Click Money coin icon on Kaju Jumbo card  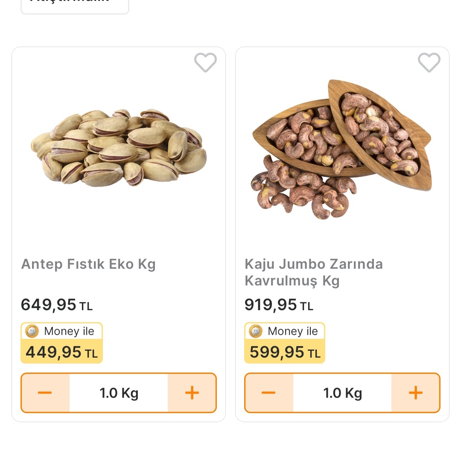(256, 331)
